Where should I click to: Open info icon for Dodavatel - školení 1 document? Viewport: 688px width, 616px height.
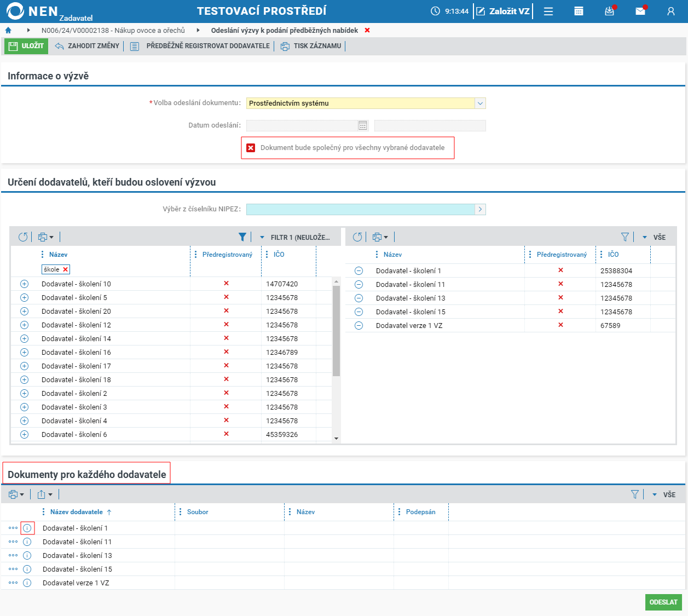pyautogui.click(x=27, y=528)
